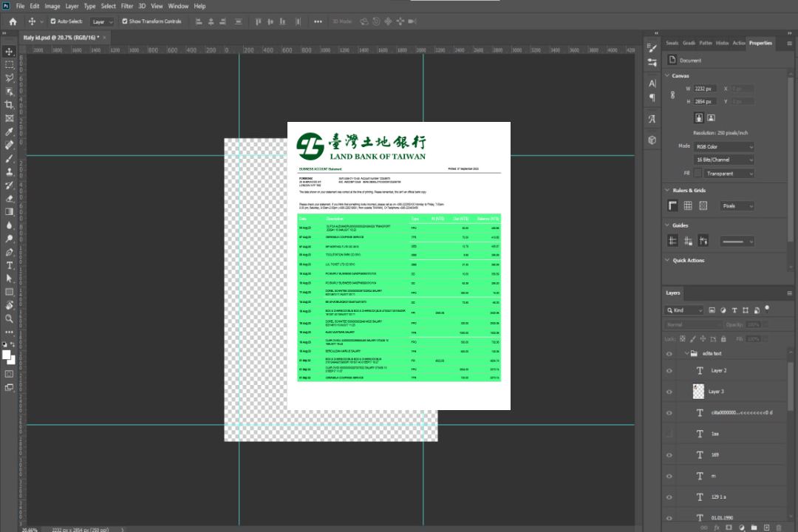798x532 pixels.
Task: Switch to the Swatches panel tab
Action: (672, 43)
